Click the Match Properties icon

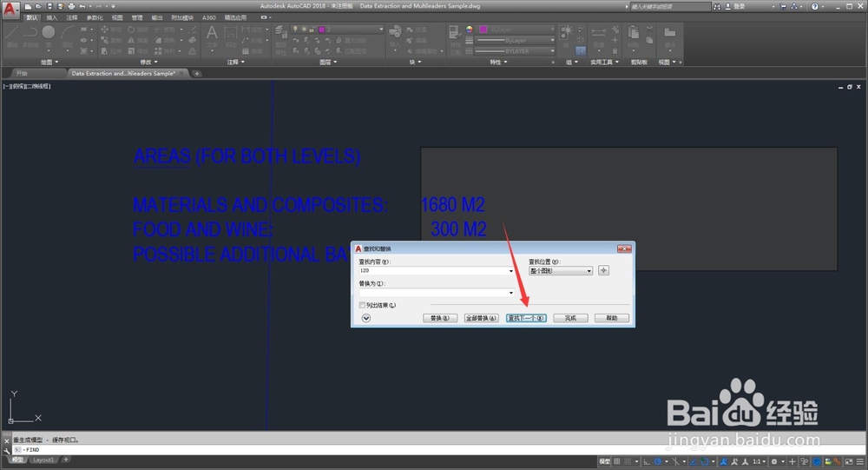pyautogui.click(x=455, y=39)
